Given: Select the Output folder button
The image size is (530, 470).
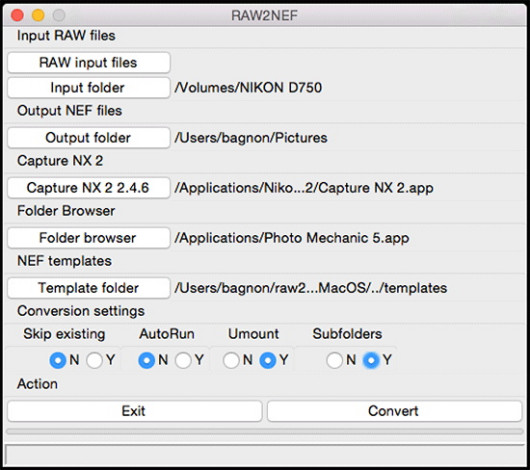Looking at the screenshot, I should (89, 138).
